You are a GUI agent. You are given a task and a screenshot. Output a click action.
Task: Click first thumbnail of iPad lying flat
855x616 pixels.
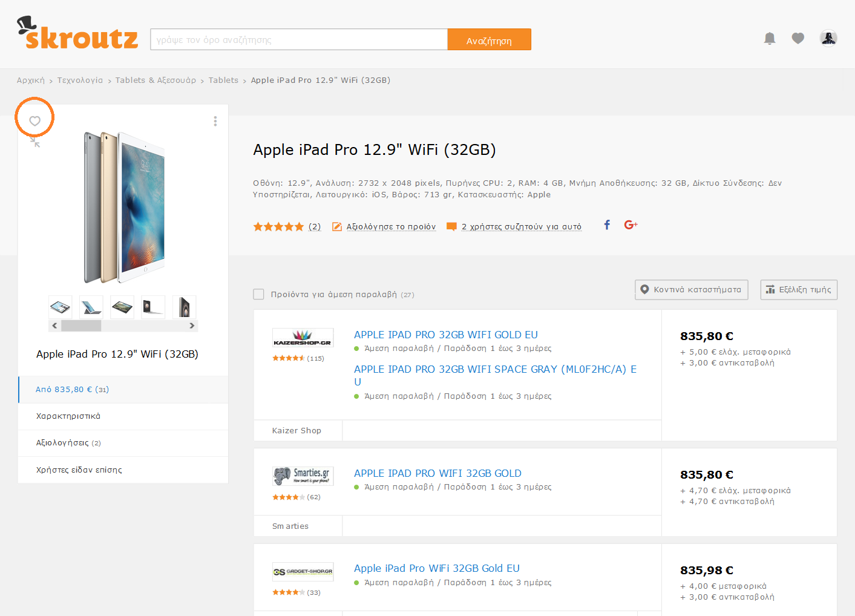[x=61, y=307]
